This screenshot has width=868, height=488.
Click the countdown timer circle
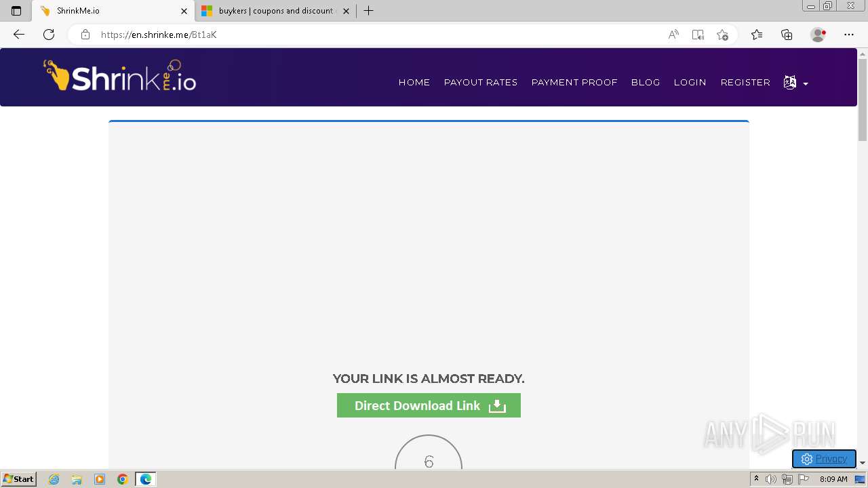429,452
